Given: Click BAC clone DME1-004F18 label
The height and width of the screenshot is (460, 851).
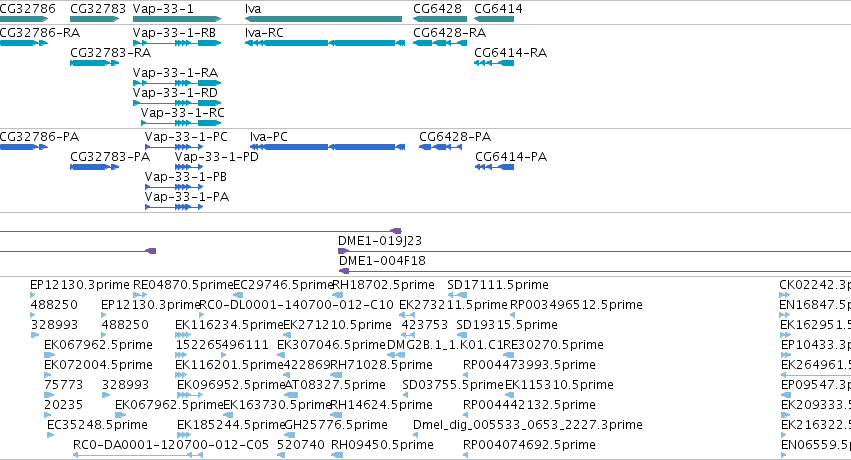Looking at the screenshot, I should (382, 261).
